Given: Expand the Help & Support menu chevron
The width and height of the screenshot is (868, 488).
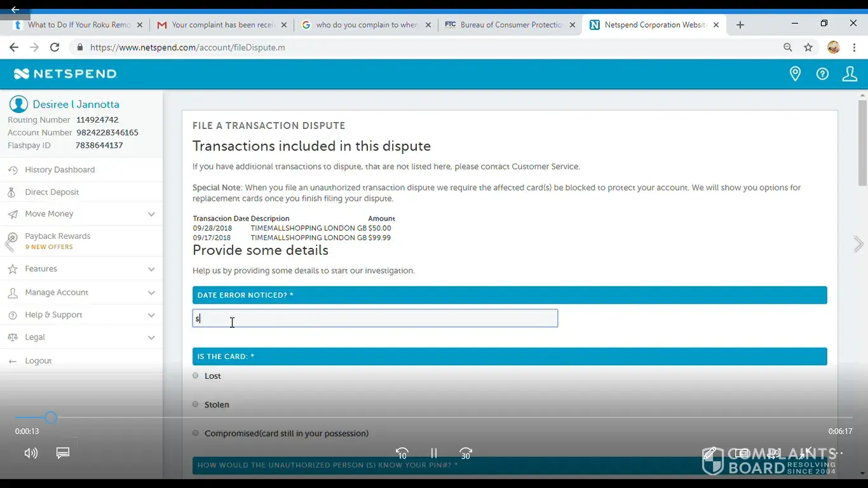Looking at the screenshot, I should 151,315.
